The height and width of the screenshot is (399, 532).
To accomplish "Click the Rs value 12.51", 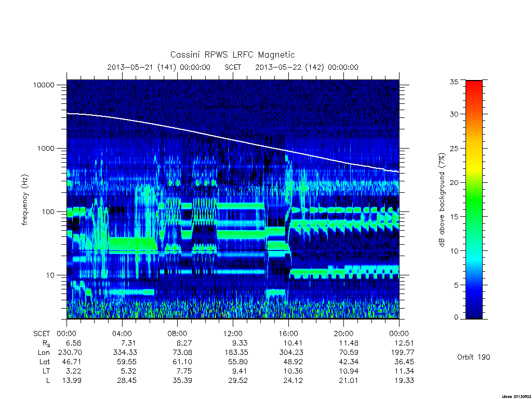I will [404, 343].
